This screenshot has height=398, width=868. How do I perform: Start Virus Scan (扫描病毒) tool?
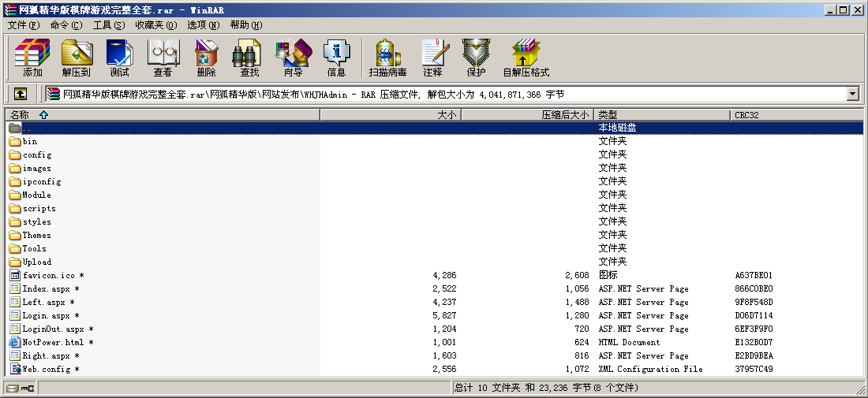[x=387, y=58]
